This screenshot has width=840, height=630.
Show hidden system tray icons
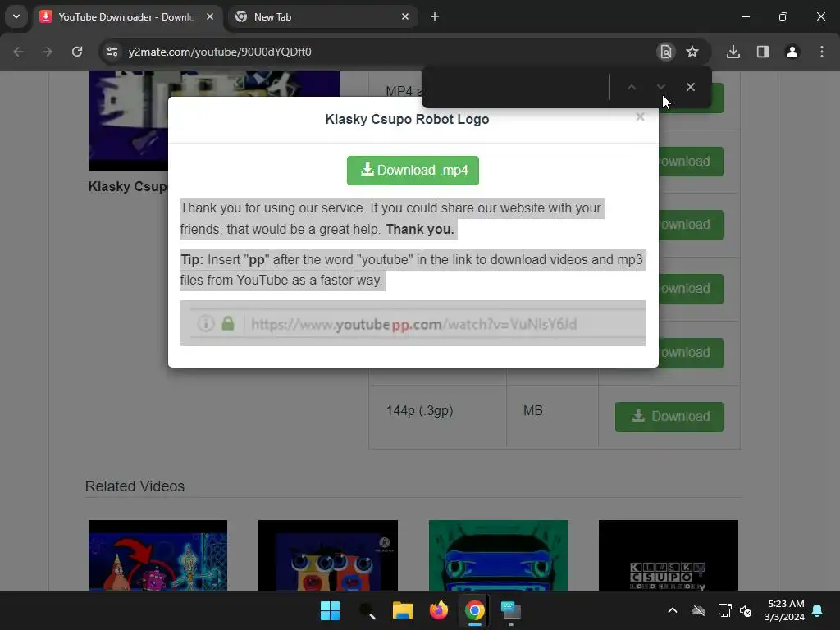click(x=673, y=610)
